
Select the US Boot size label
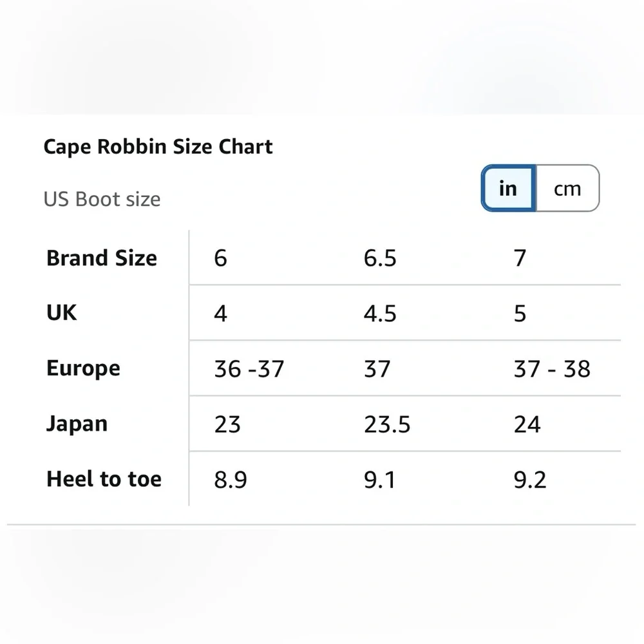(x=102, y=199)
